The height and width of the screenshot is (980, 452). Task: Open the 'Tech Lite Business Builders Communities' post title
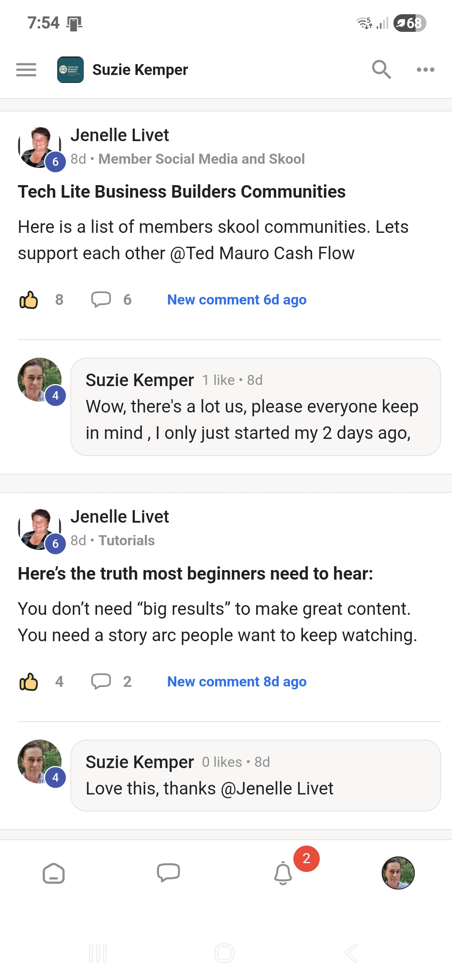182,192
